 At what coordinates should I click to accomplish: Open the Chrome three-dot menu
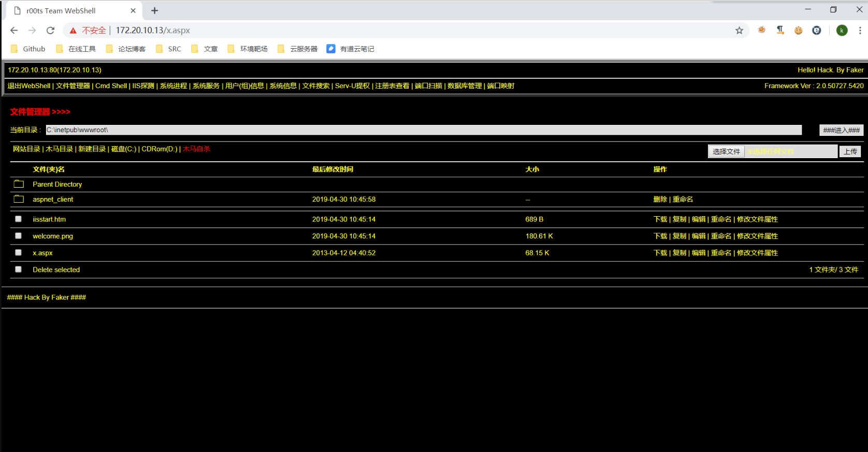coord(860,31)
